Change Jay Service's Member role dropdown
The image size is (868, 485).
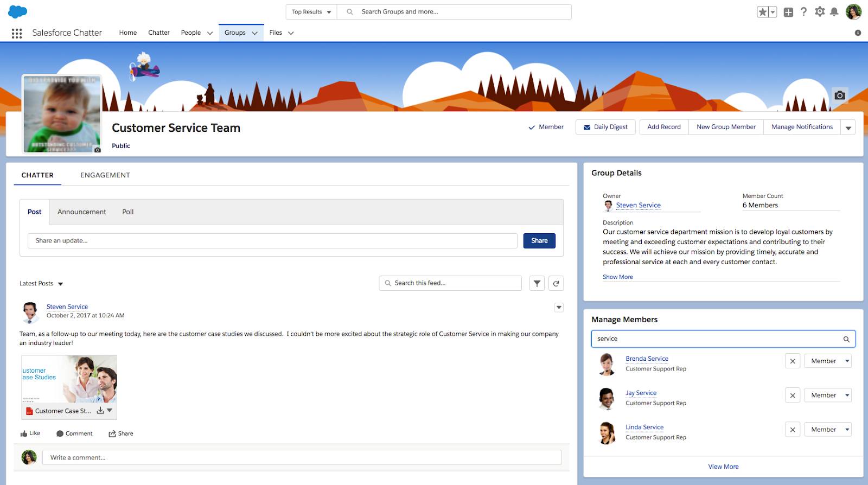coord(828,395)
